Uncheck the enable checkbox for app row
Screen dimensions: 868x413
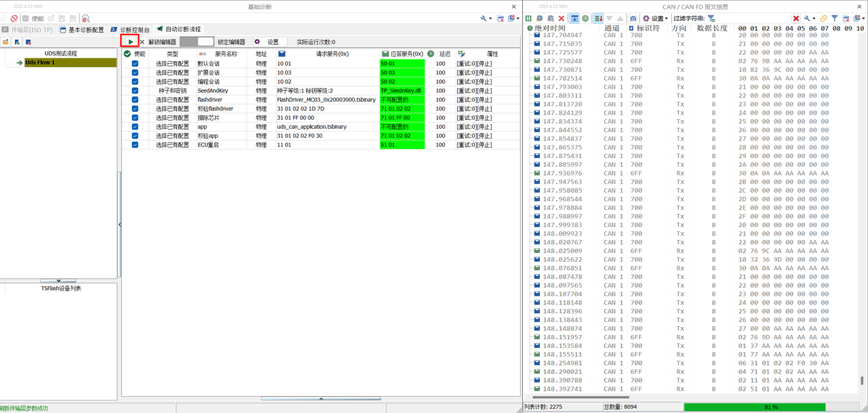pos(135,126)
